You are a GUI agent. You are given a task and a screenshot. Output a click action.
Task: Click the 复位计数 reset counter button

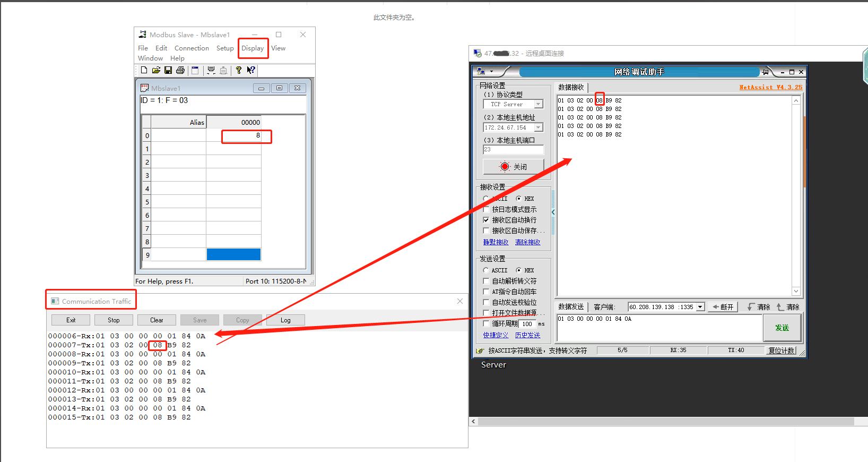[782, 350]
